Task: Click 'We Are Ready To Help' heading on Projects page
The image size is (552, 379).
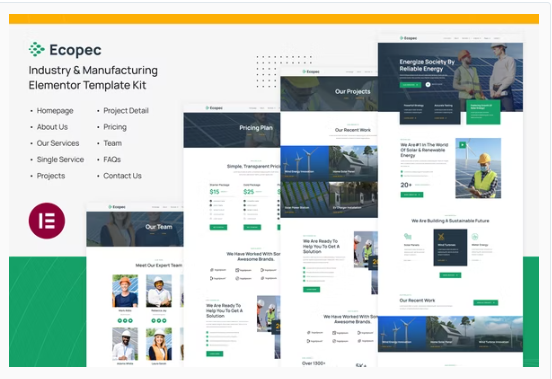Action: click(x=321, y=246)
